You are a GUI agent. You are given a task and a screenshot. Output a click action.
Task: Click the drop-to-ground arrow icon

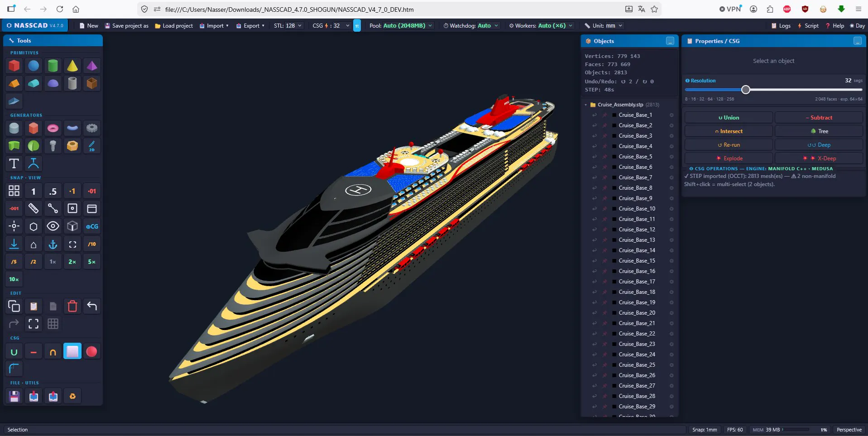coord(14,244)
